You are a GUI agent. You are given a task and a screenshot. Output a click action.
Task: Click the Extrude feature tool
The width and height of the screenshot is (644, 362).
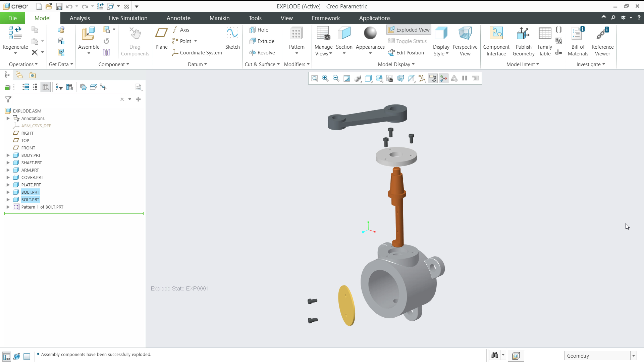(x=262, y=41)
